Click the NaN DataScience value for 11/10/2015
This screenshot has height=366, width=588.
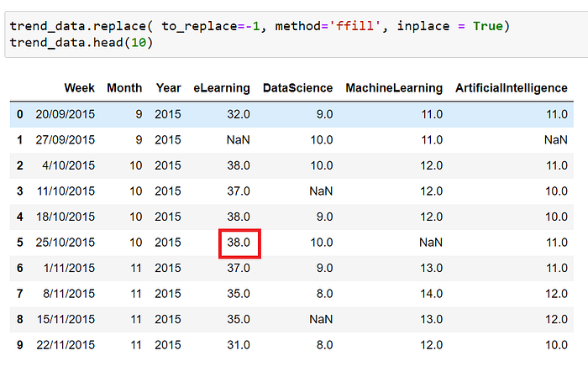[x=321, y=191]
